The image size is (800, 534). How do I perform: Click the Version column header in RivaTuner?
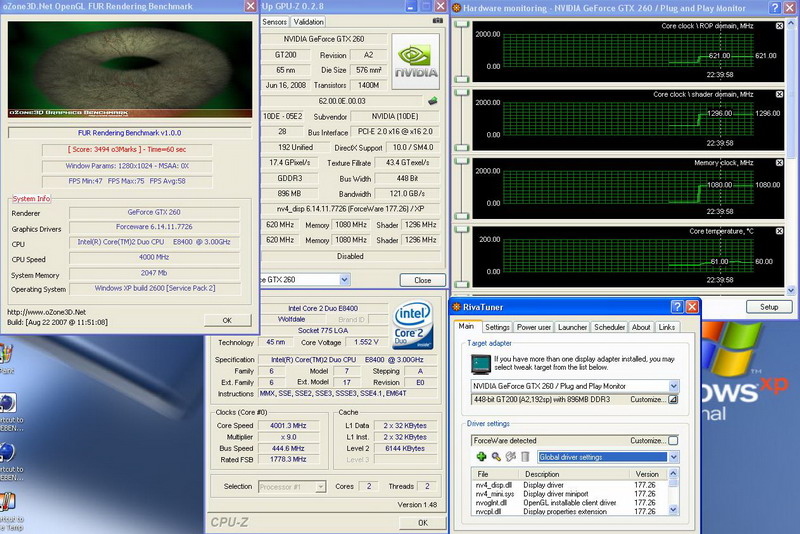click(x=648, y=474)
